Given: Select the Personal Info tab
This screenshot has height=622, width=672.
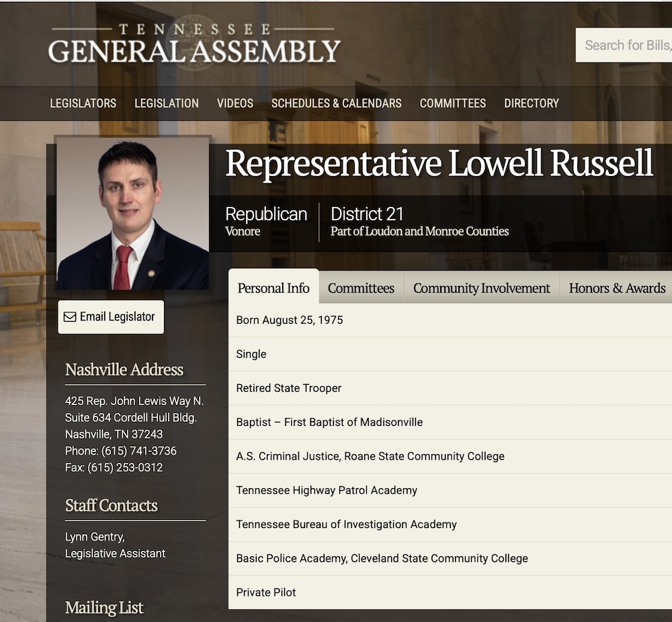Looking at the screenshot, I should (274, 287).
